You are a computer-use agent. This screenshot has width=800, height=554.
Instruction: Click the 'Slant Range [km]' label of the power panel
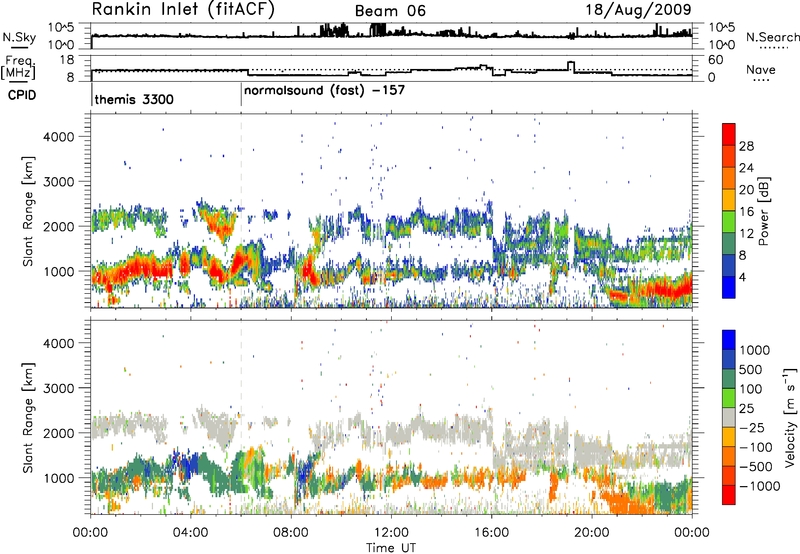(x=28, y=211)
